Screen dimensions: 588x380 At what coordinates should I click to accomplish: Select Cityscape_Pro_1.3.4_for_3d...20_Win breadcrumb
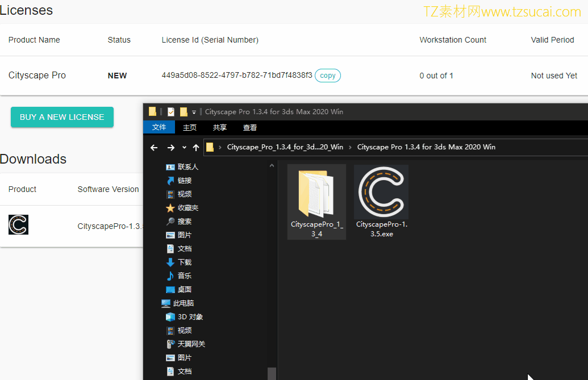tap(285, 147)
